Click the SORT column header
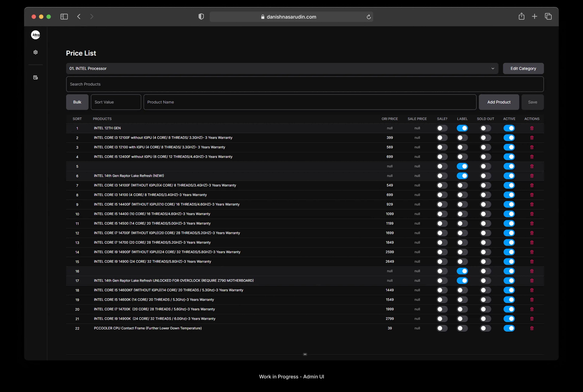This screenshot has height=392, width=583. (x=77, y=119)
